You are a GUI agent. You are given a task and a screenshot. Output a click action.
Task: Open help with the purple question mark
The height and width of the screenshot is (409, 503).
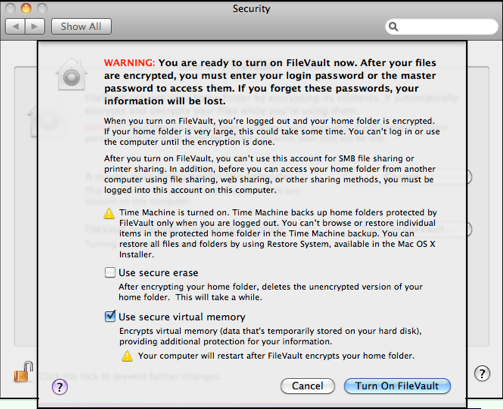coord(60,387)
